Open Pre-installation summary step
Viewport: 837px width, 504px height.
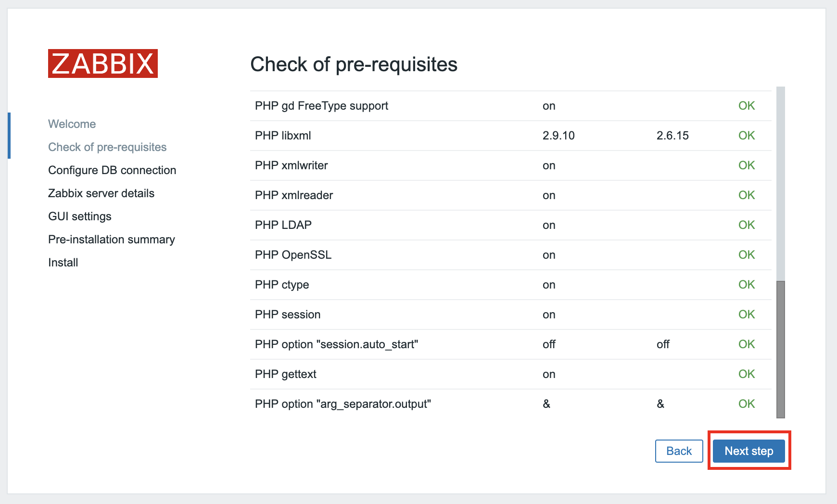112,239
